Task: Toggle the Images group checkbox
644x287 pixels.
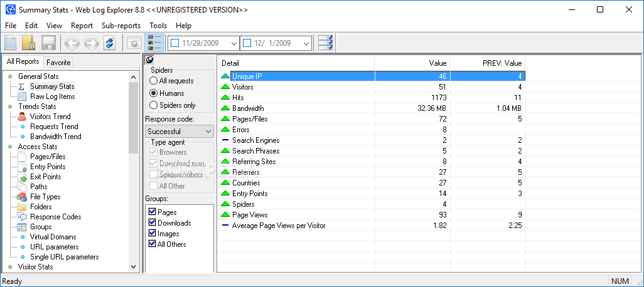Action: (153, 233)
